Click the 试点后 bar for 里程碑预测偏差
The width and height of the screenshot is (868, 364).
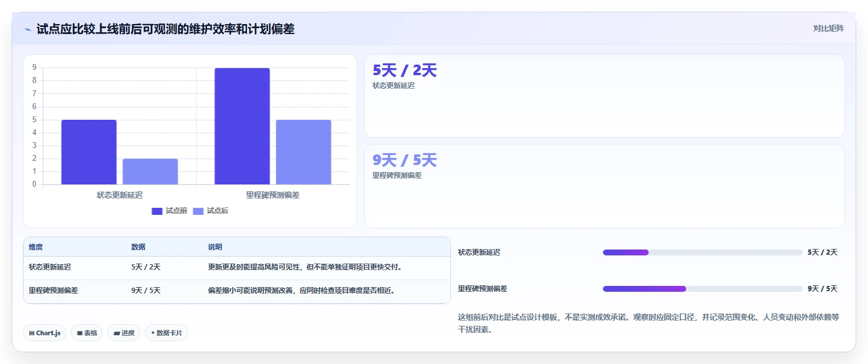[303, 152]
